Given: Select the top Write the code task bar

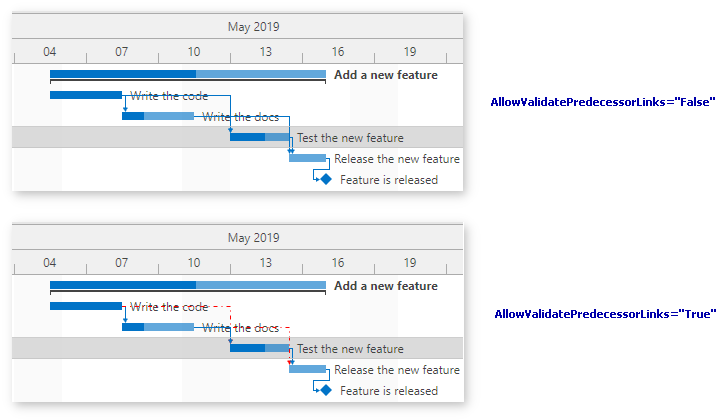Looking at the screenshot, I should 86,95.
